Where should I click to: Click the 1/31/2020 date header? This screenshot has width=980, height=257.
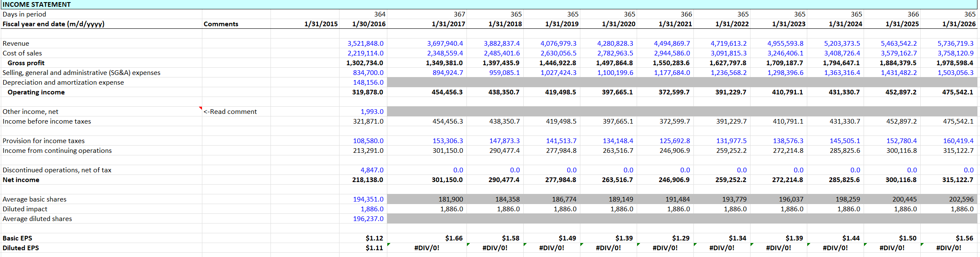pyautogui.click(x=618, y=24)
